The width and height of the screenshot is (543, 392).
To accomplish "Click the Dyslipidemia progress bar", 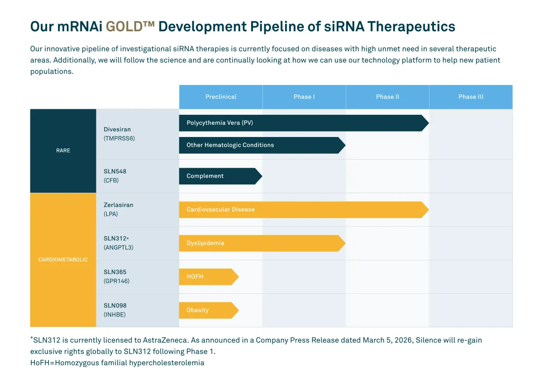I will [x=262, y=243].
